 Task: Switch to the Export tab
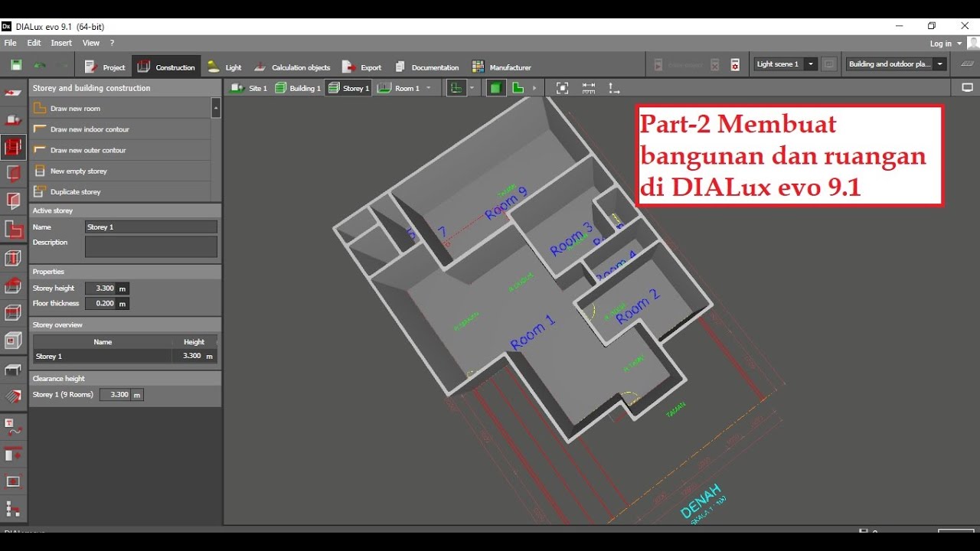tap(361, 67)
